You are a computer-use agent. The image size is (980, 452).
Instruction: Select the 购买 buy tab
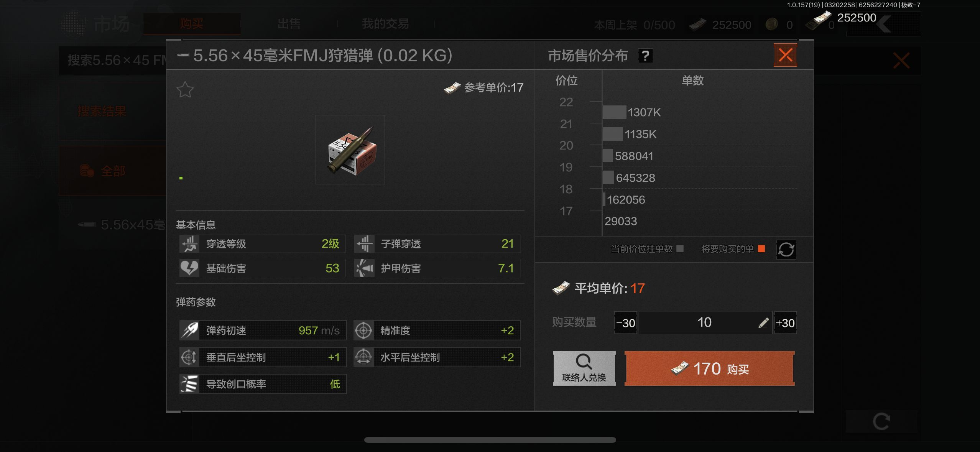tap(192, 24)
